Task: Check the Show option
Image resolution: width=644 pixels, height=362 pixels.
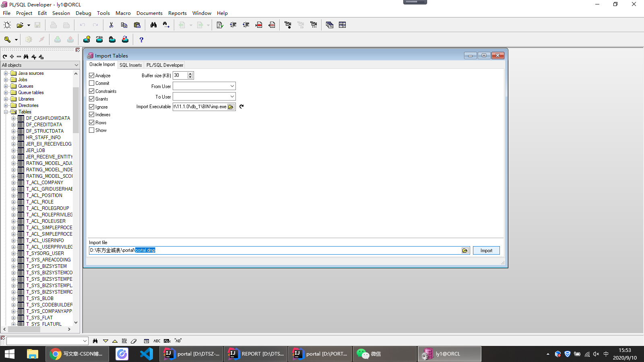Action: pyautogui.click(x=92, y=130)
